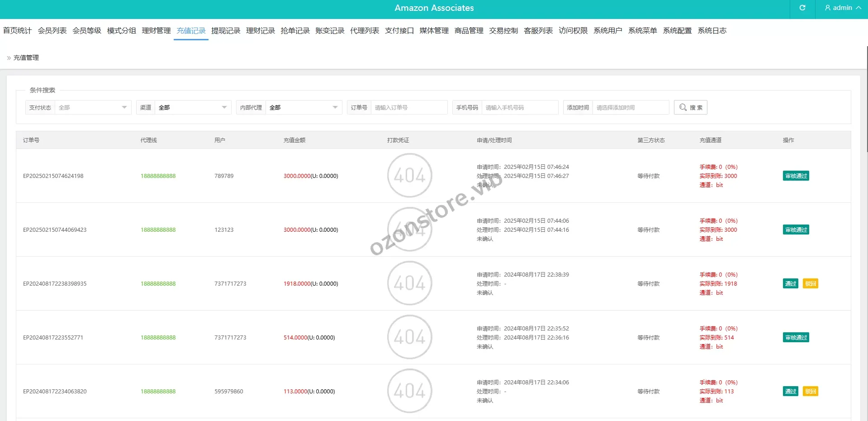Viewport: 868px width, 421px height.
Task: Go to 系统日志 tab
Action: pos(711,31)
